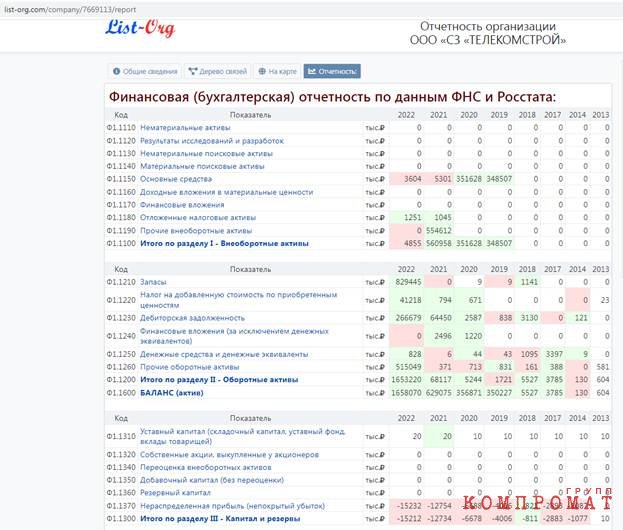Open the Общие сведения tab

tap(145, 72)
